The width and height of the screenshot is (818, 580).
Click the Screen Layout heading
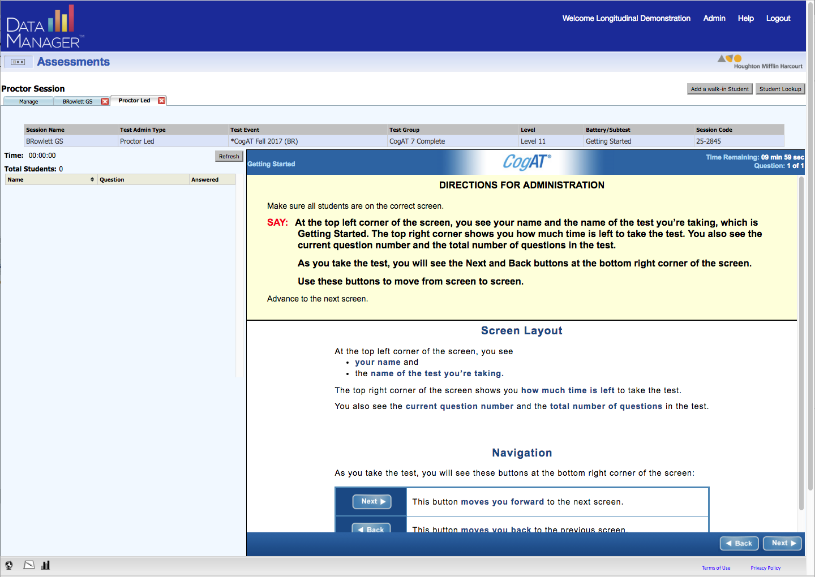point(523,332)
